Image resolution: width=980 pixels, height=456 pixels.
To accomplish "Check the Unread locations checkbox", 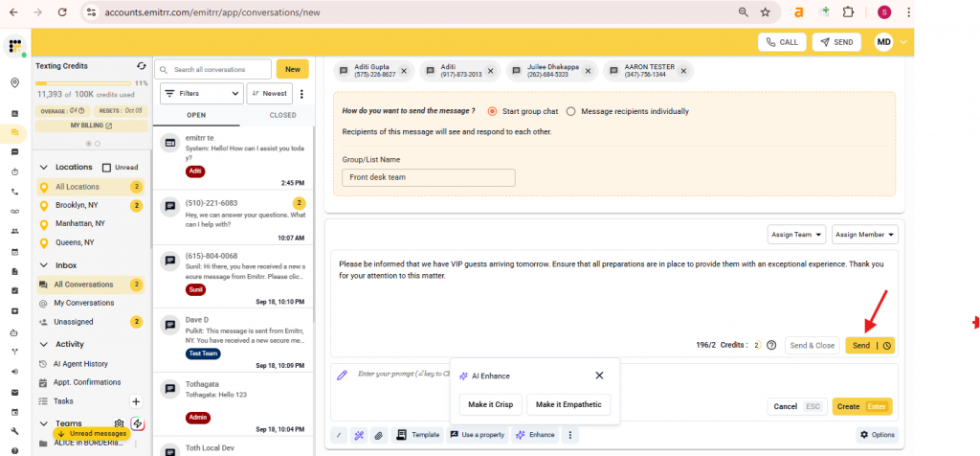I will click(107, 168).
